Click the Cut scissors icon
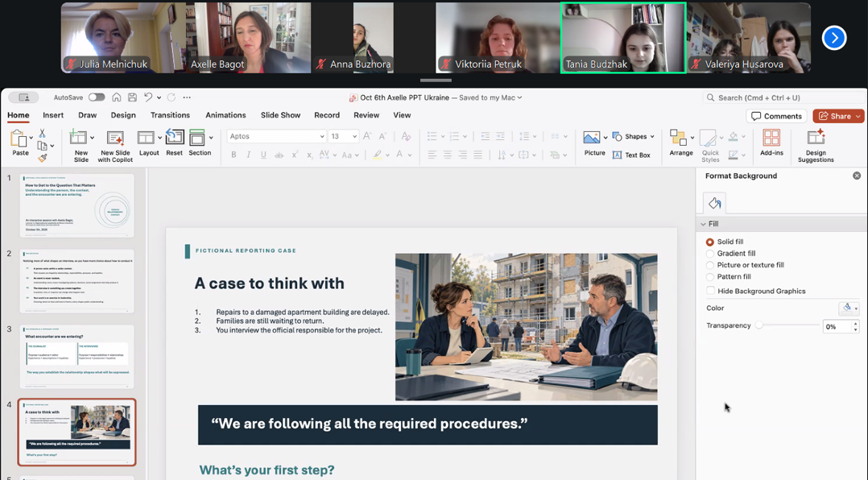 (42, 134)
